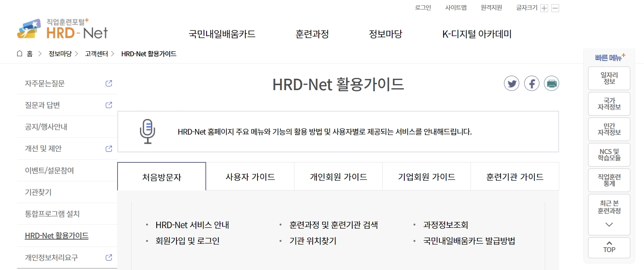
Task: Share page on Facebook
Action: click(532, 83)
